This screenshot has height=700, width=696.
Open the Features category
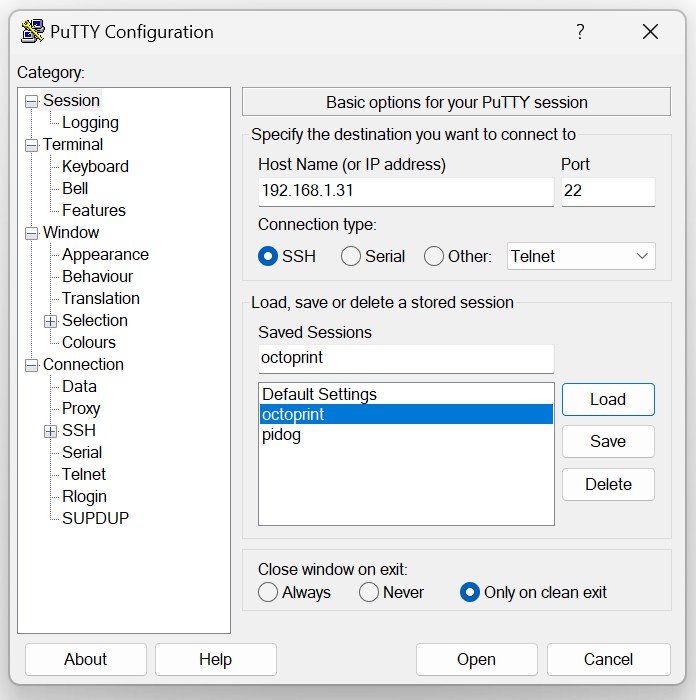tap(94, 210)
